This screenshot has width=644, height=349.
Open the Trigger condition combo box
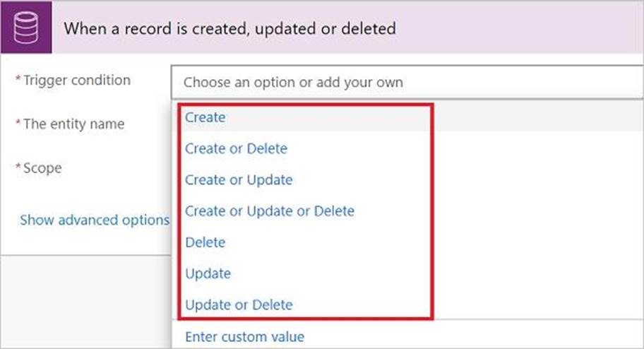405,82
